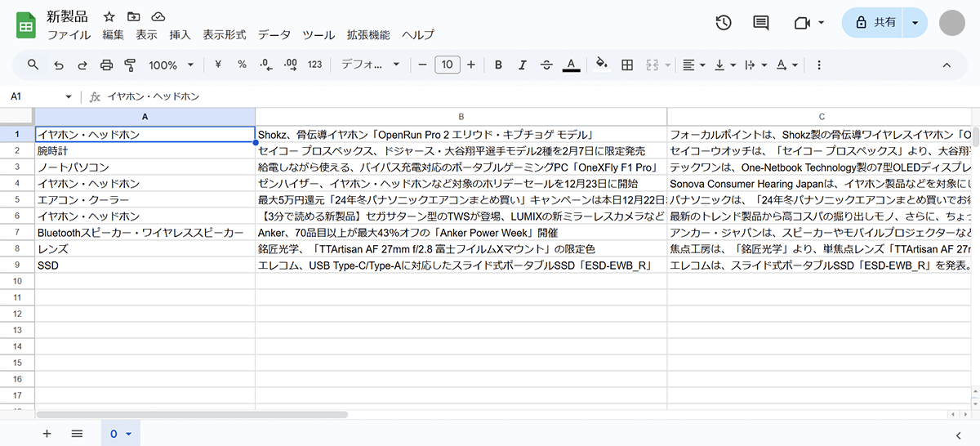This screenshot has height=446, width=980.
Task: Toggle bold formatting
Action: click(498, 65)
